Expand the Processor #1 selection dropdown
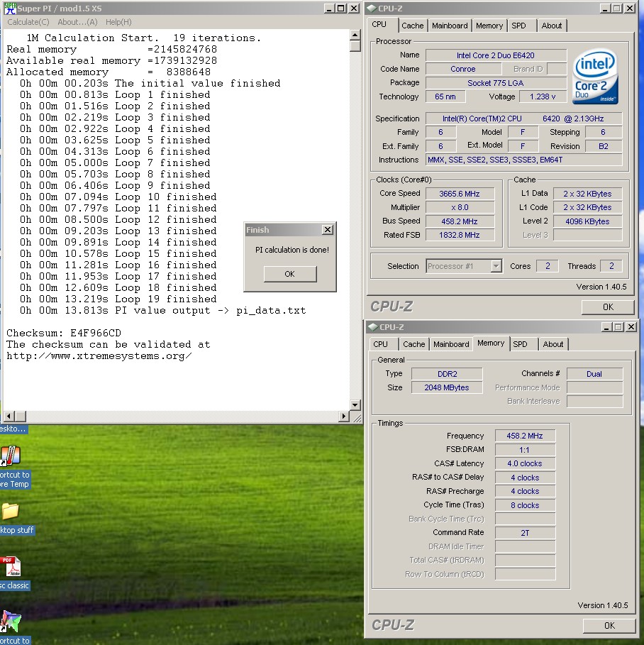 496,266
